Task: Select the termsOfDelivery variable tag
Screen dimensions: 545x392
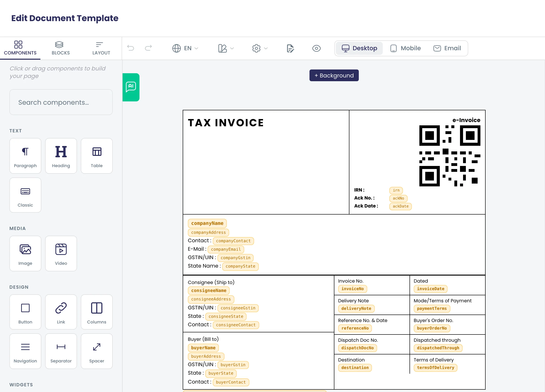Action: [x=435, y=368]
